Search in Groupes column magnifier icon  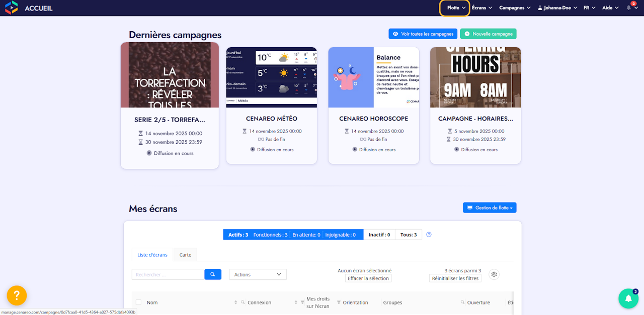coord(463,302)
